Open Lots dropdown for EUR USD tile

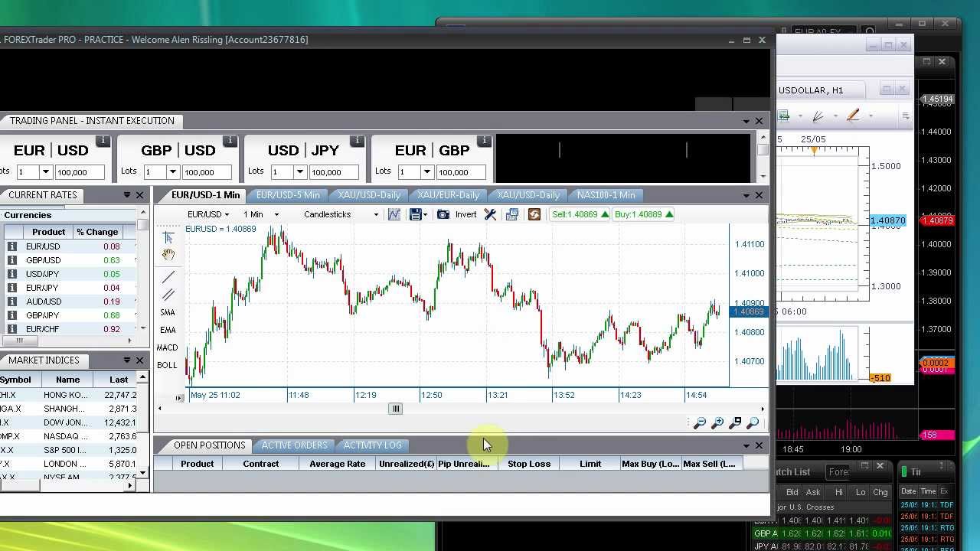(46, 172)
